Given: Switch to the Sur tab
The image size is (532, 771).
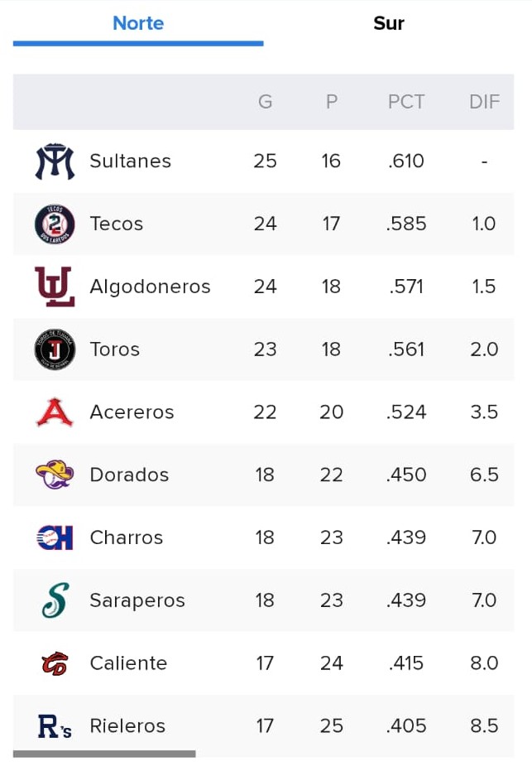Looking at the screenshot, I should pos(389,23).
